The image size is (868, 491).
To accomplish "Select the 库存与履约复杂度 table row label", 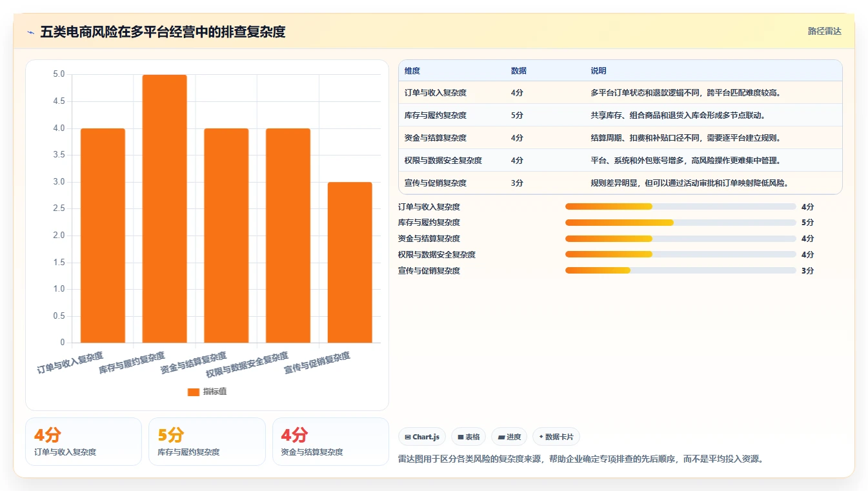I will click(436, 115).
